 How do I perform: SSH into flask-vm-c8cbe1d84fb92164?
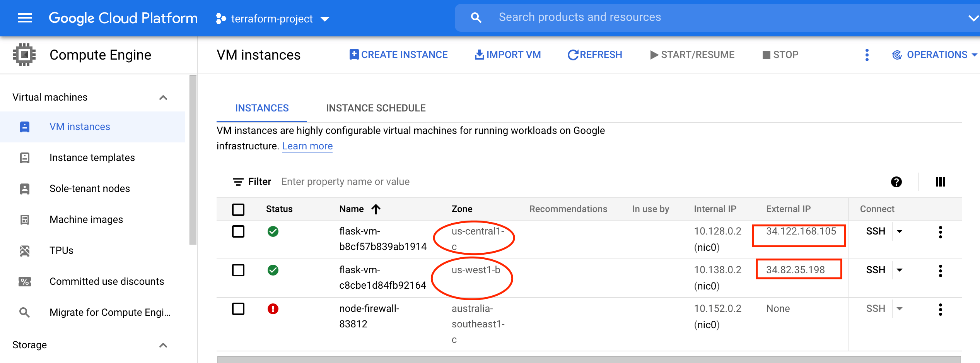pyautogui.click(x=876, y=270)
